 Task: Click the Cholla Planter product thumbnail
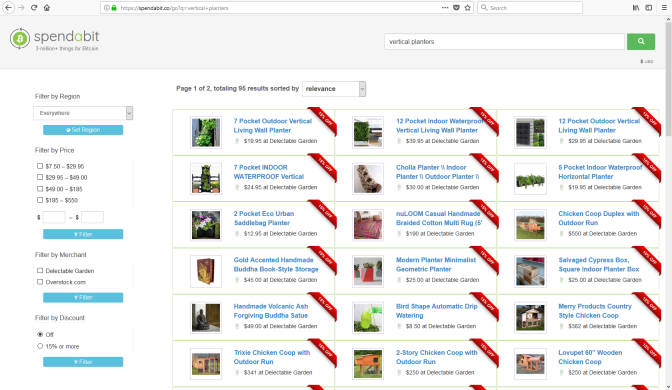coord(368,178)
